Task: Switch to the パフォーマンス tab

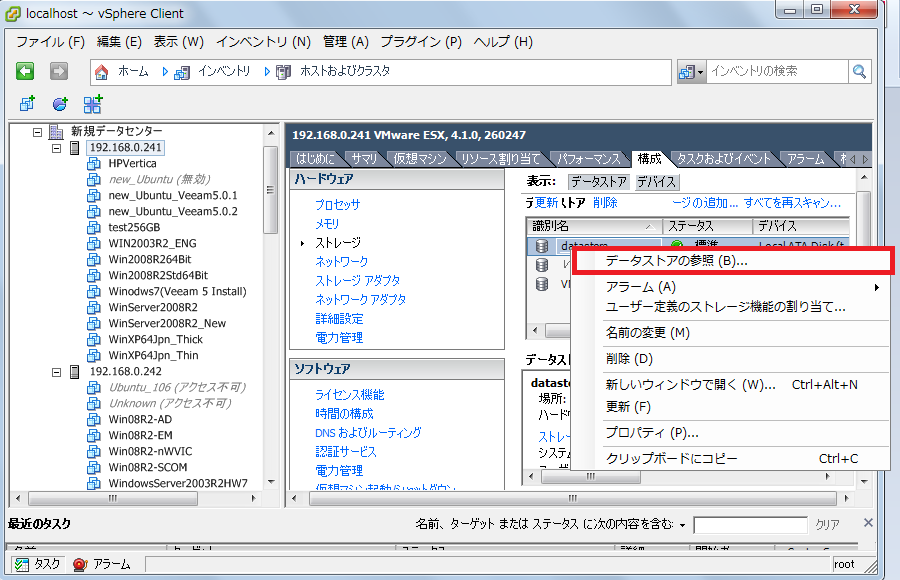Action: click(x=589, y=159)
